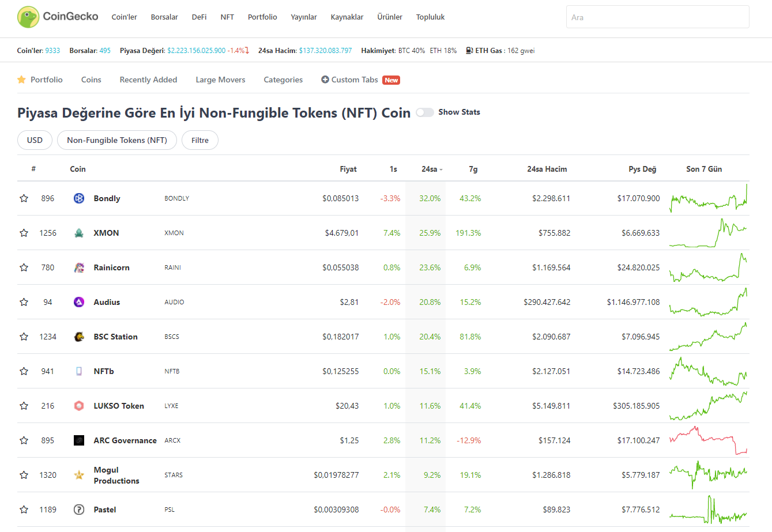This screenshot has height=532, width=772.
Task: Switch to the Large Movers tab
Action: [220, 80]
